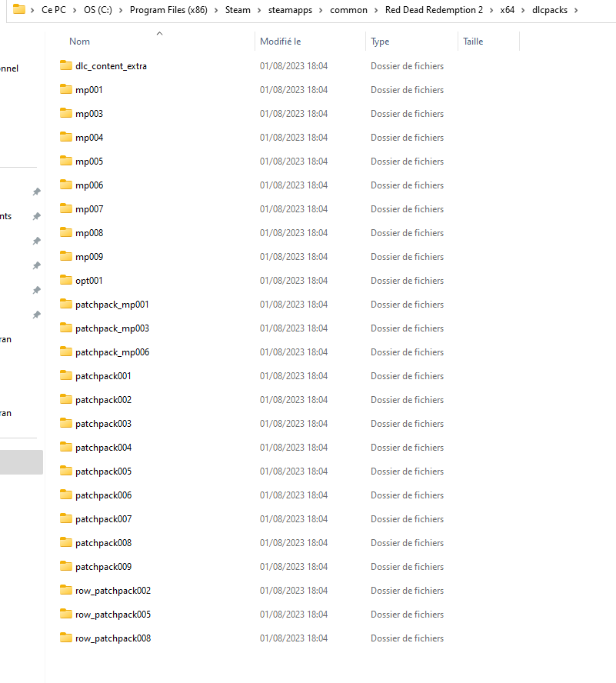
Task: Click the patchpack002 folder icon
Action: 66,399
